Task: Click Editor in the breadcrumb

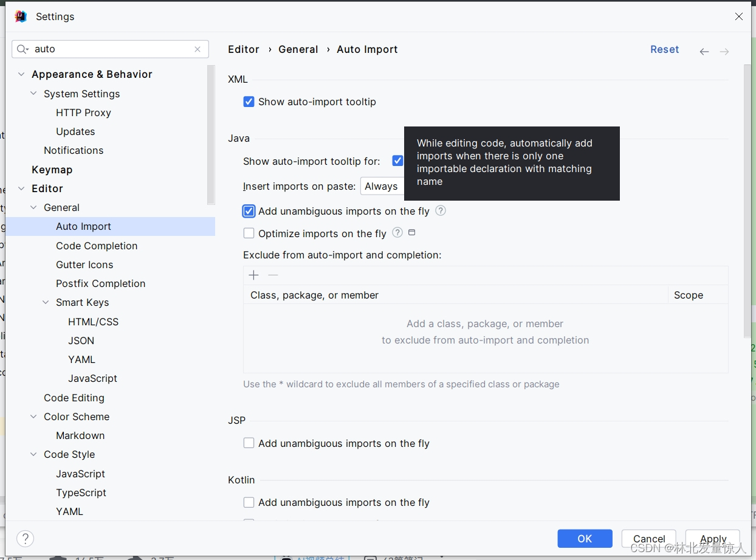Action: (244, 49)
